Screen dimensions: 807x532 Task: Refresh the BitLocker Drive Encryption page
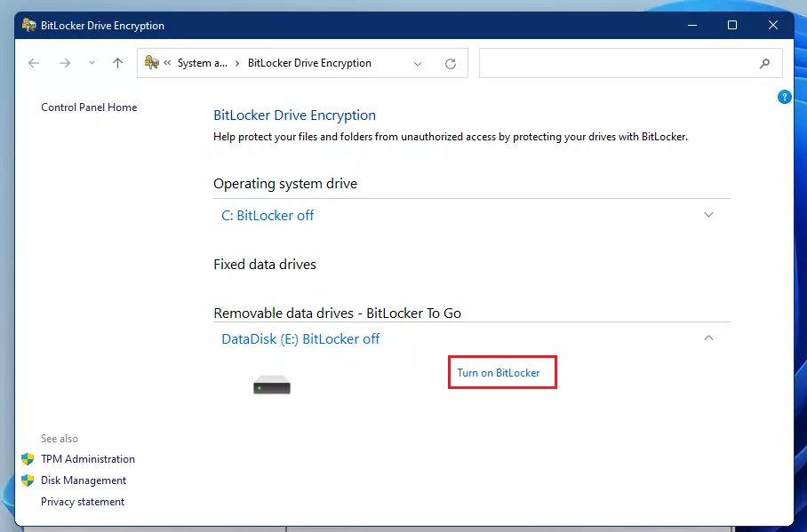pos(451,63)
